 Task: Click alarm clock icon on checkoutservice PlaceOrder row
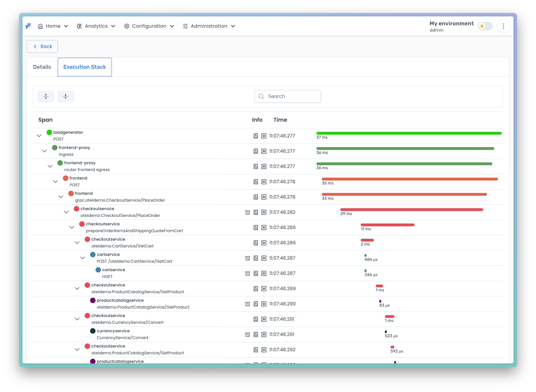(x=247, y=212)
